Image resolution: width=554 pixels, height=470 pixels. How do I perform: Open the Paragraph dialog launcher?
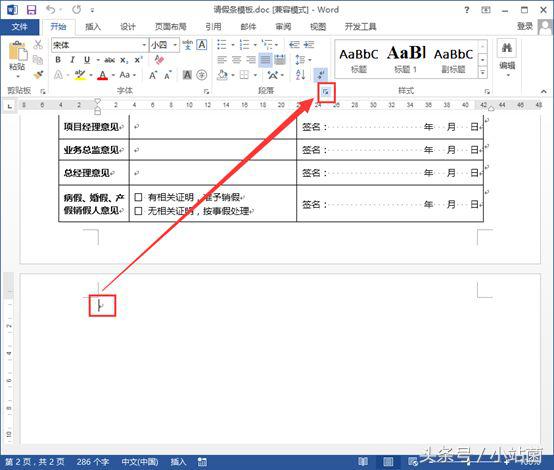[x=325, y=92]
